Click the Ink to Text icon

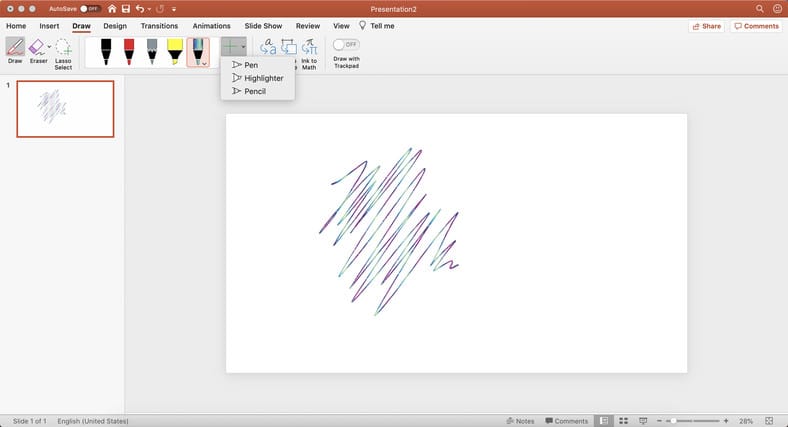268,47
